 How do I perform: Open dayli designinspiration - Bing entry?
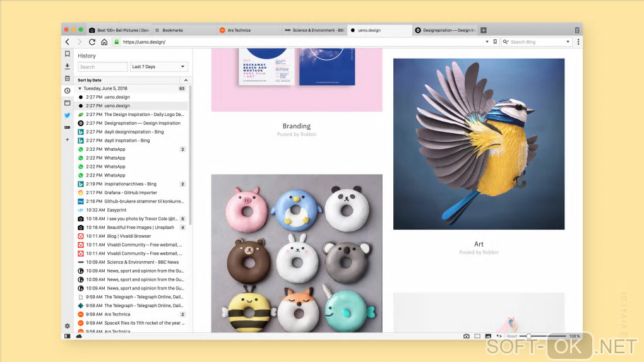coord(131,132)
